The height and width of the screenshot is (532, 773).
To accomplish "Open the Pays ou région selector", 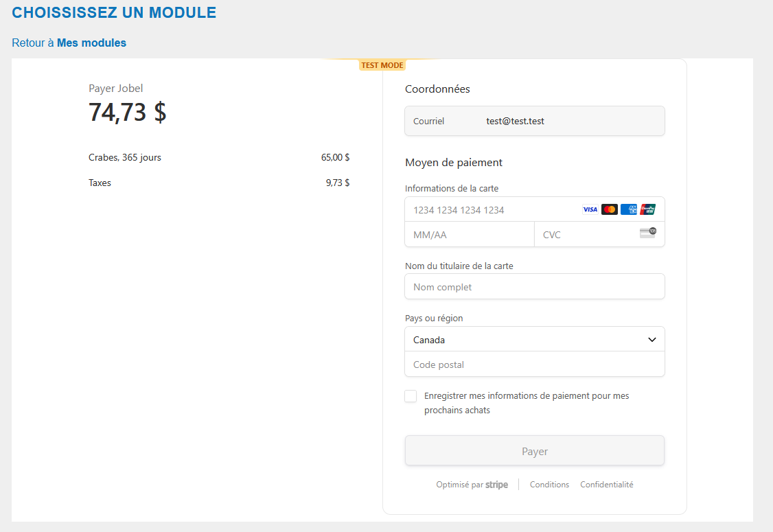I will [535, 339].
